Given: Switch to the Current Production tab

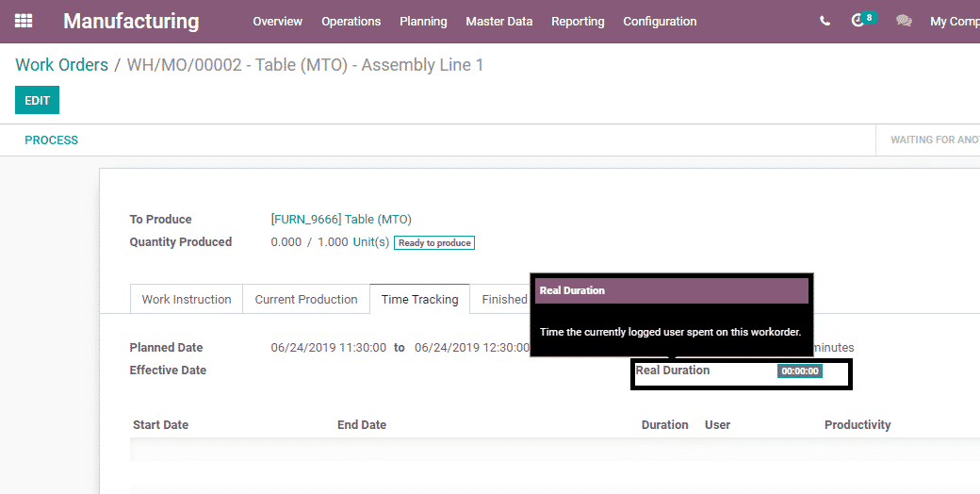Looking at the screenshot, I should [x=306, y=300].
